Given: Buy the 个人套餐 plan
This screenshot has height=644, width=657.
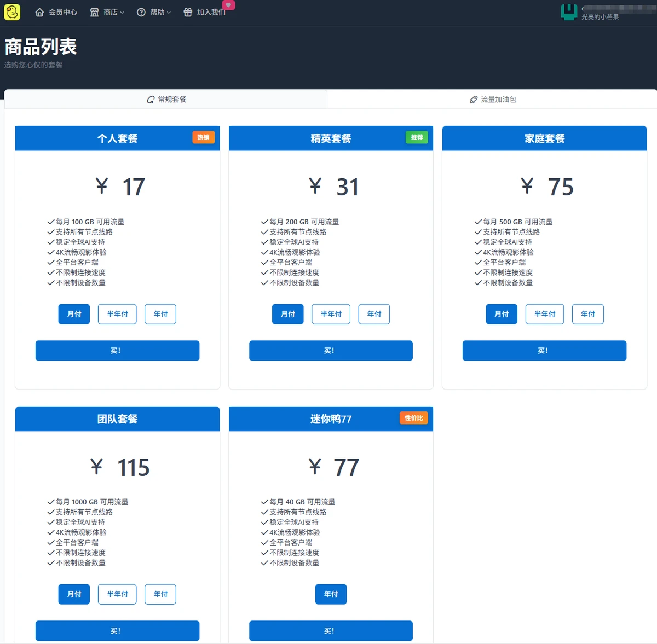Looking at the screenshot, I should (117, 351).
